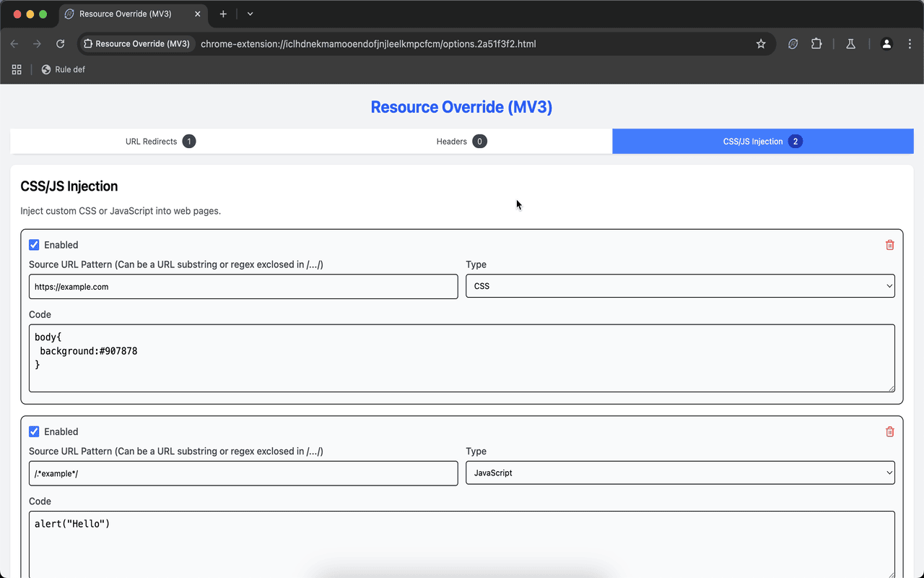Navigate back with the arrow icon
The image size is (924, 578).
[14, 43]
